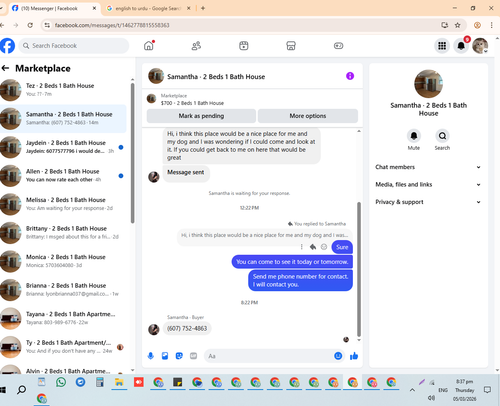The height and width of the screenshot is (406, 500).
Task: Open WhatsApp from the taskbar
Action: [61, 382]
